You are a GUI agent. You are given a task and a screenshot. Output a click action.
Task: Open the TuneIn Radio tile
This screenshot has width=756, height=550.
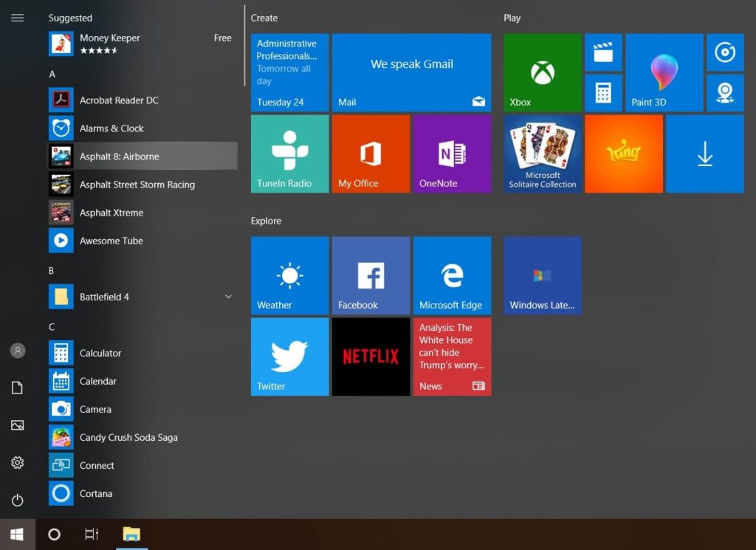point(289,153)
